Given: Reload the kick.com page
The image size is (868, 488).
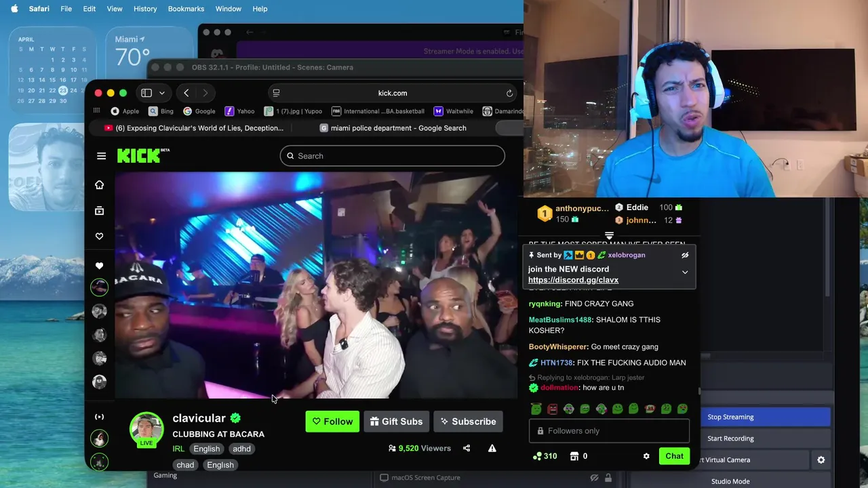Looking at the screenshot, I should [509, 93].
